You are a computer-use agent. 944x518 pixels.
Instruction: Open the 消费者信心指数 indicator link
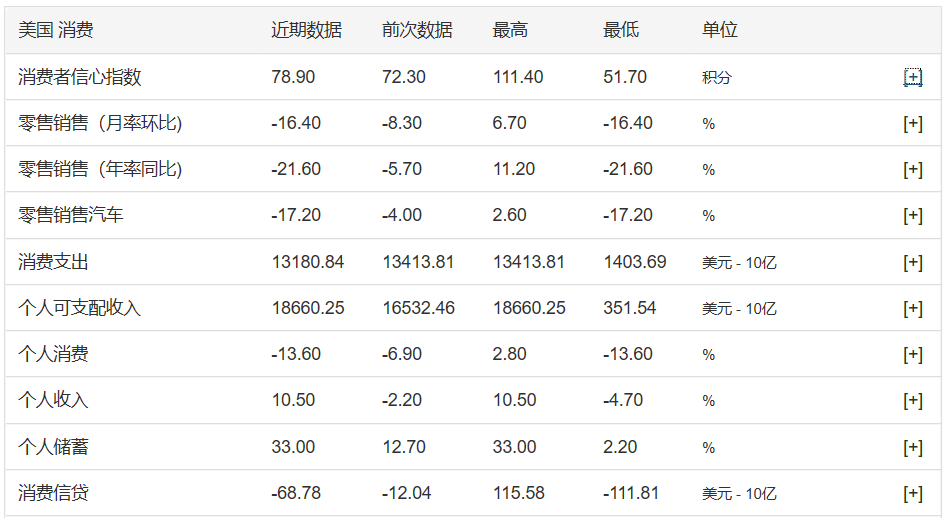point(80,77)
